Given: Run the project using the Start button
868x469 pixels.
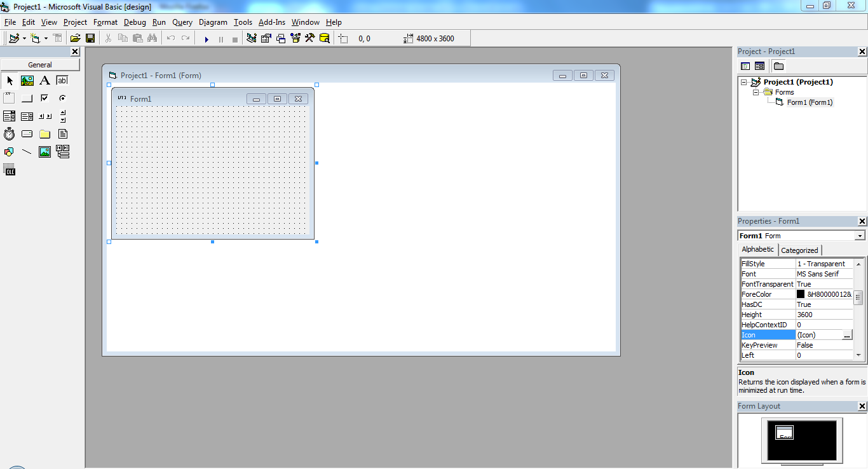Looking at the screenshot, I should 207,38.
